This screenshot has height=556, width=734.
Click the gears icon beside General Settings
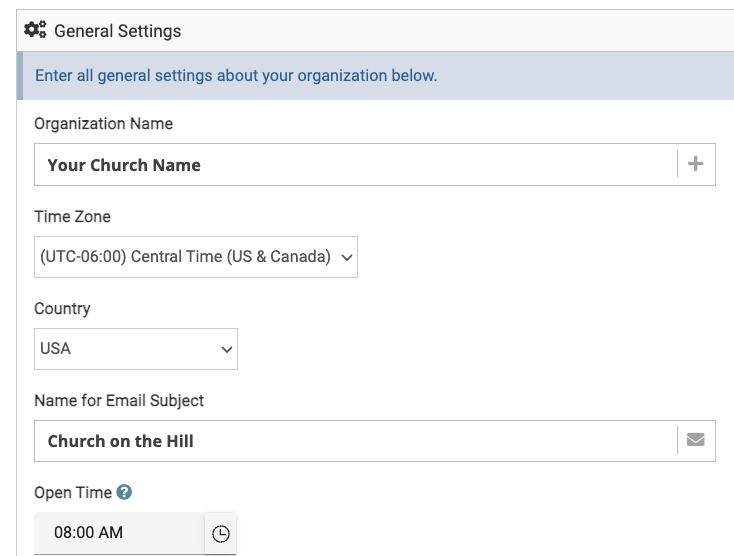point(35,30)
